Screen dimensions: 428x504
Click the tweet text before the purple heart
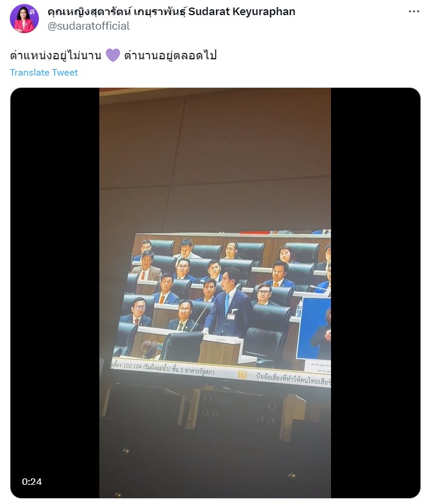[x=56, y=55]
